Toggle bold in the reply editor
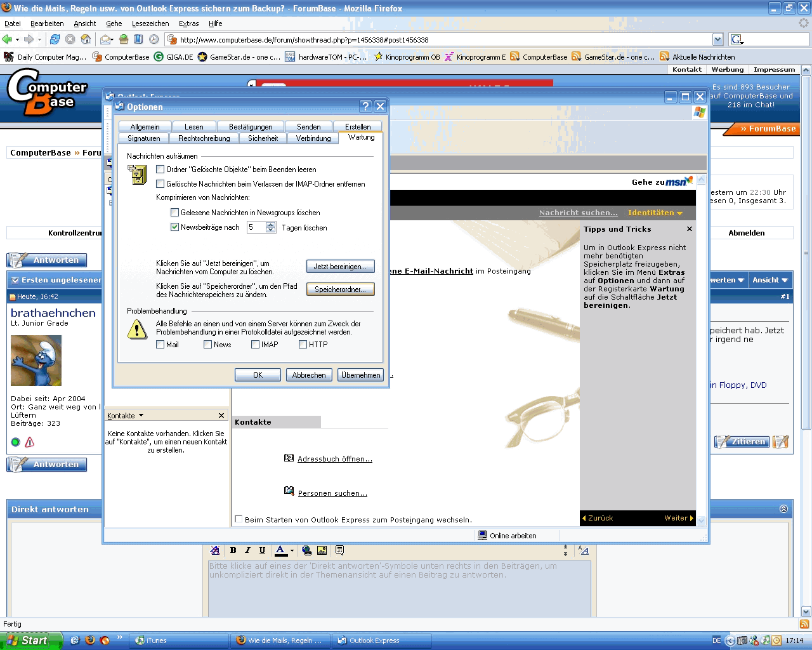Viewport: 812px width, 650px height. point(233,550)
